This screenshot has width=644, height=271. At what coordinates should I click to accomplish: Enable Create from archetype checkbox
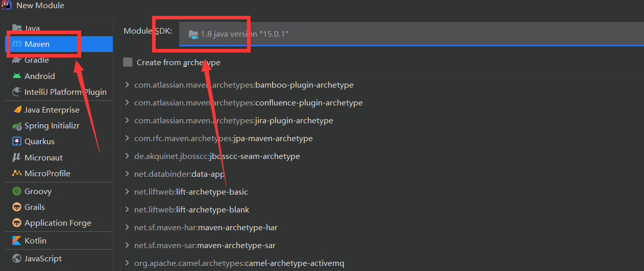pyautogui.click(x=128, y=62)
